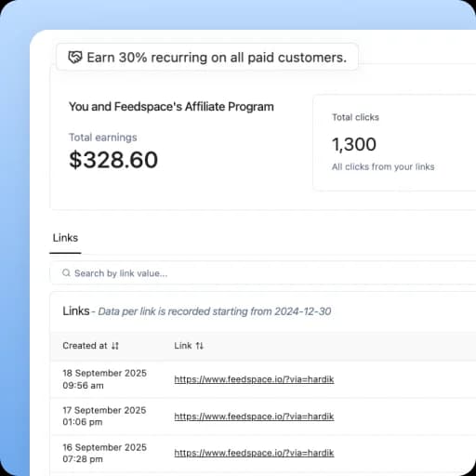Image resolution: width=476 pixels, height=476 pixels.
Task: Select the 1,300 total clicks value
Action: pos(354,144)
